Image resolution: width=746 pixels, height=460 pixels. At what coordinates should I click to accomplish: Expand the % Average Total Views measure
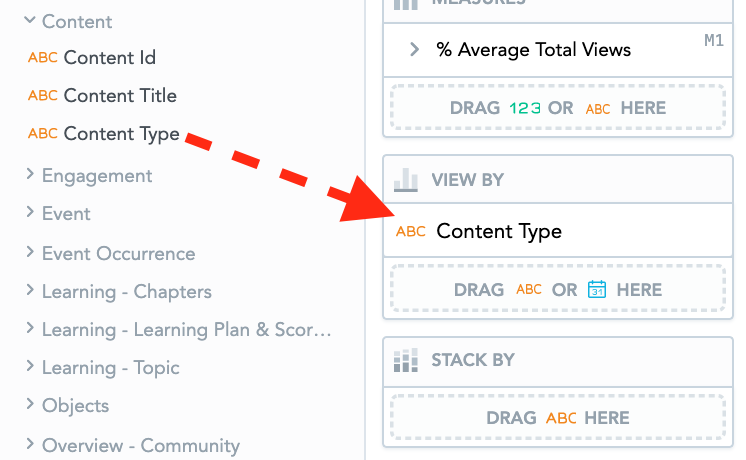[x=414, y=49]
